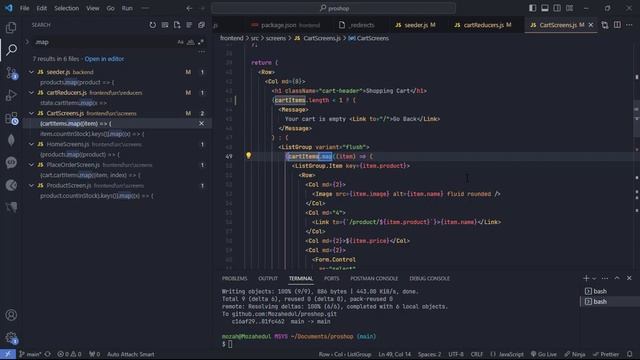
Task: Toggle Use Regular Expression in search
Action: tap(200, 42)
